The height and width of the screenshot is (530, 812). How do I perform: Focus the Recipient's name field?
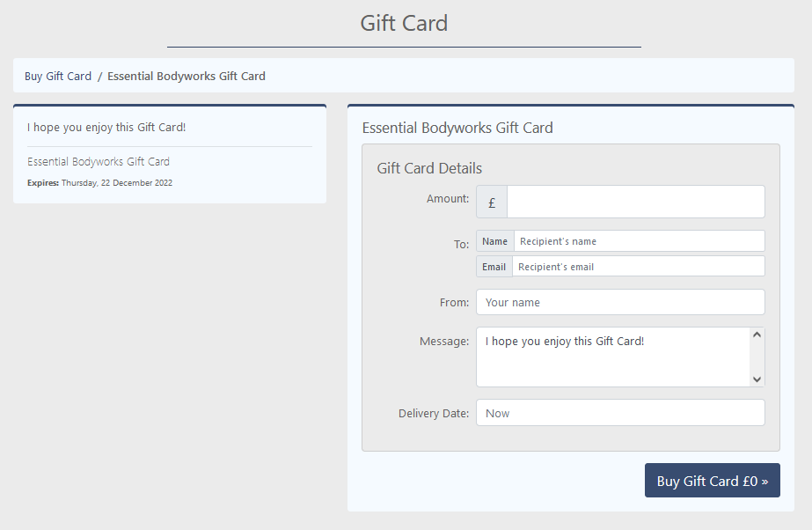click(639, 241)
